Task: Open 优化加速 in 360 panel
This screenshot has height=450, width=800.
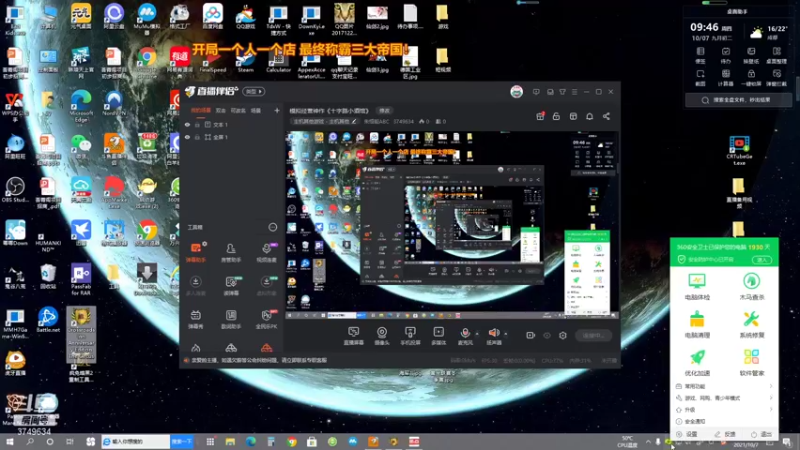Action: pyautogui.click(x=697, y=363)
